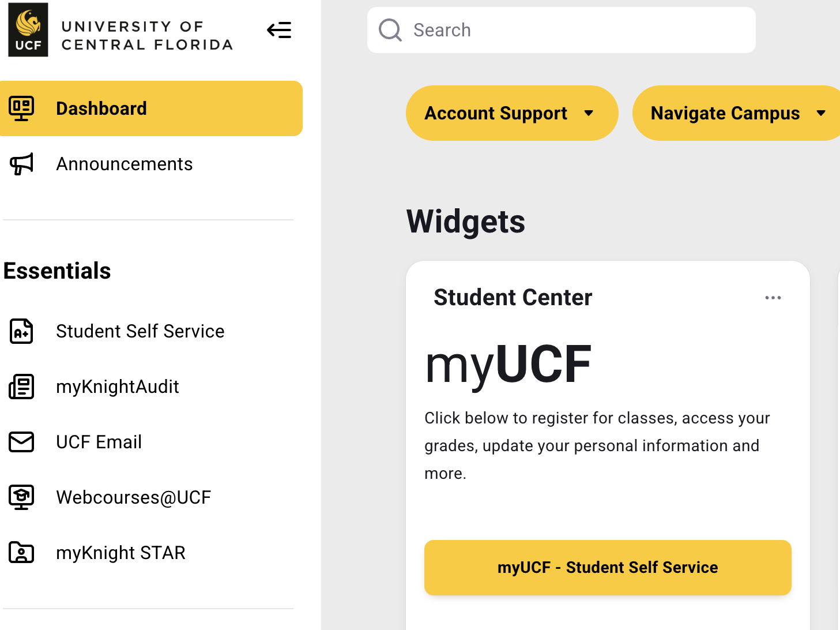Open the Webcourses@UCF sidebar link
Image resolution: width=840 pixels, height=630 pixels.
[133, 497]
